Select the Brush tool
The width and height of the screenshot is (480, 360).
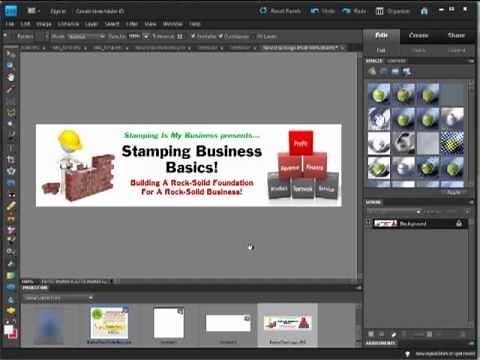coord(11,239)
